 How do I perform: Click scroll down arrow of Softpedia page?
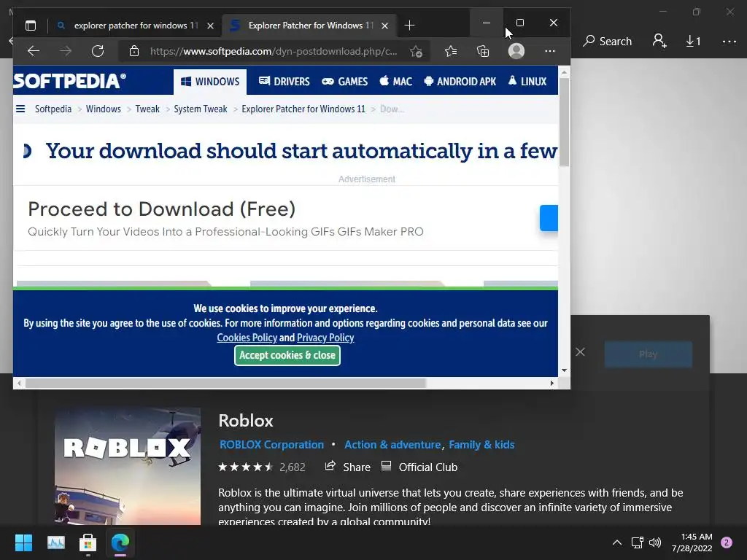click(x=564, y=370)
